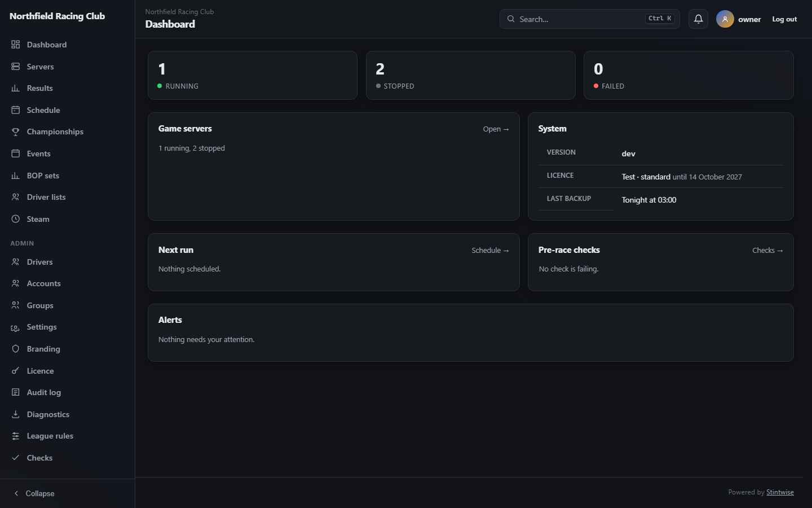Click the Steam clock icon
This screenshot has width=812, height=508.
point(16,219)
